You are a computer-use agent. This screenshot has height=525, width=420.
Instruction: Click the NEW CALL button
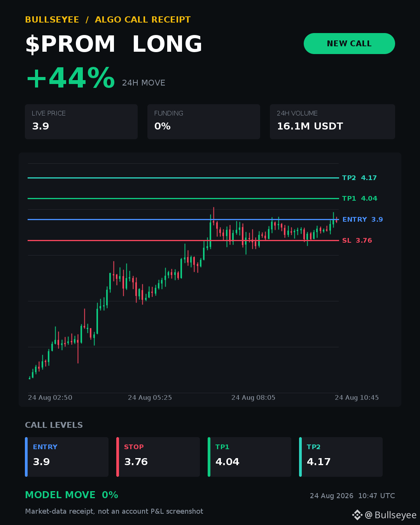pyautogui.click(x=349, y=44)
